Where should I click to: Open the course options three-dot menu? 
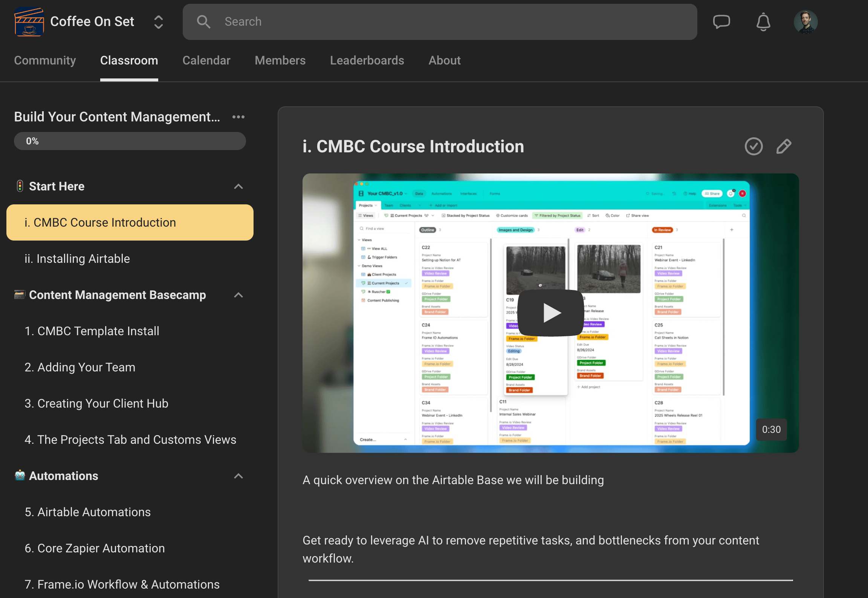point(238,117)
